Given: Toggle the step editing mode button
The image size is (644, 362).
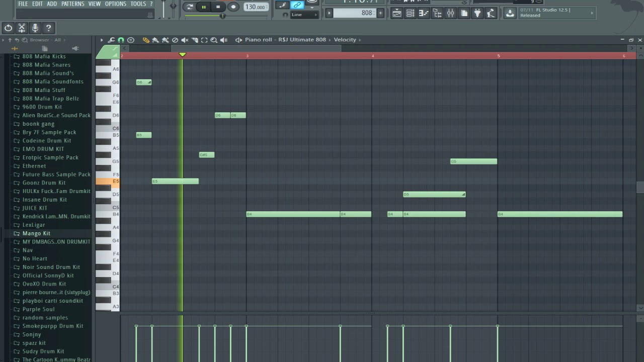Looking at the screenshot, I should pyautogui.click(x=282, y=5).
